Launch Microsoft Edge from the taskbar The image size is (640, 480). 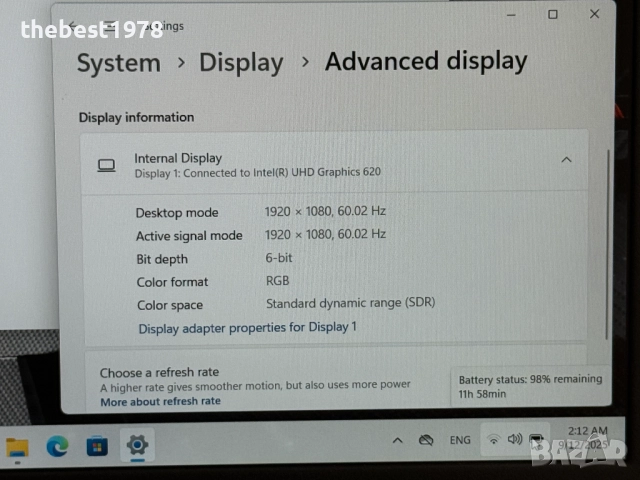point(57,446)
